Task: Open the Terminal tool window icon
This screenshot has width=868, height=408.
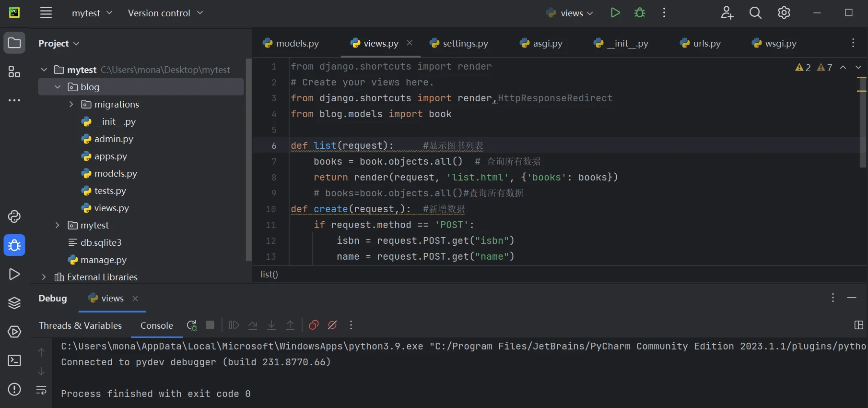Action: pyautogui.click(x=14, y=360)
